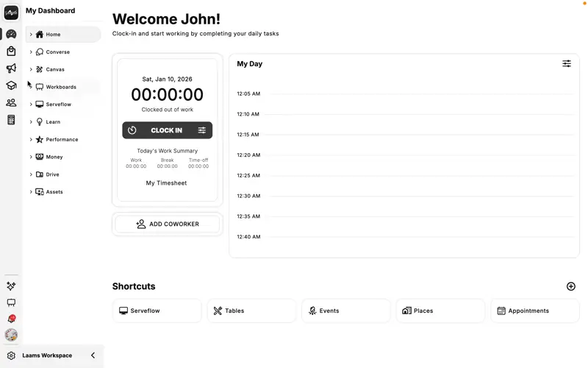The image size is (588, 368).
Task: Select Performance in sidebar menu
Action: (63, 139)
